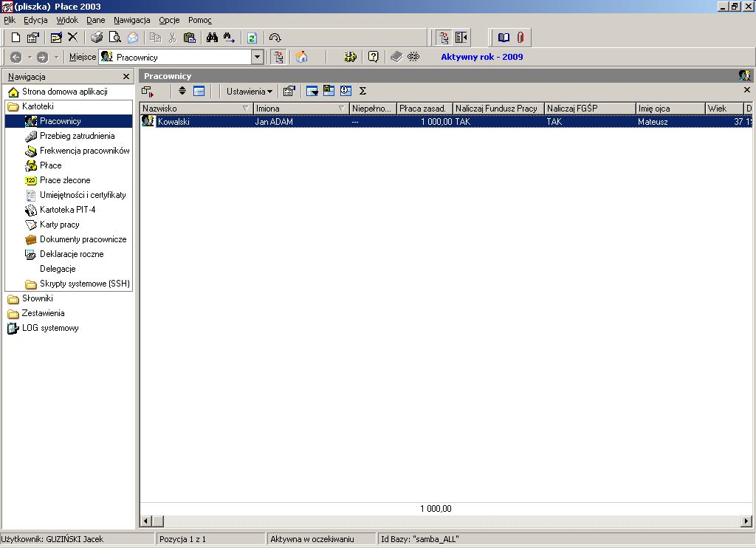Sort by the Nazwisko column header

196,109
